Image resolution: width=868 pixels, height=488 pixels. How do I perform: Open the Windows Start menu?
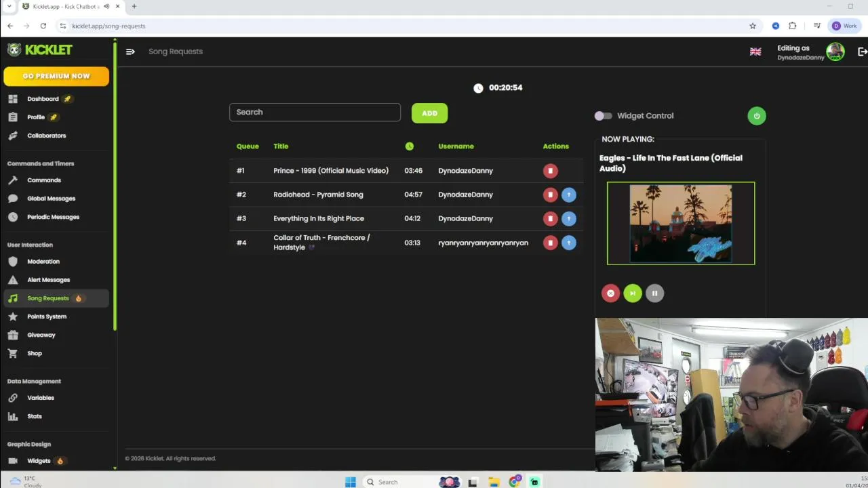tap(350, 482)
